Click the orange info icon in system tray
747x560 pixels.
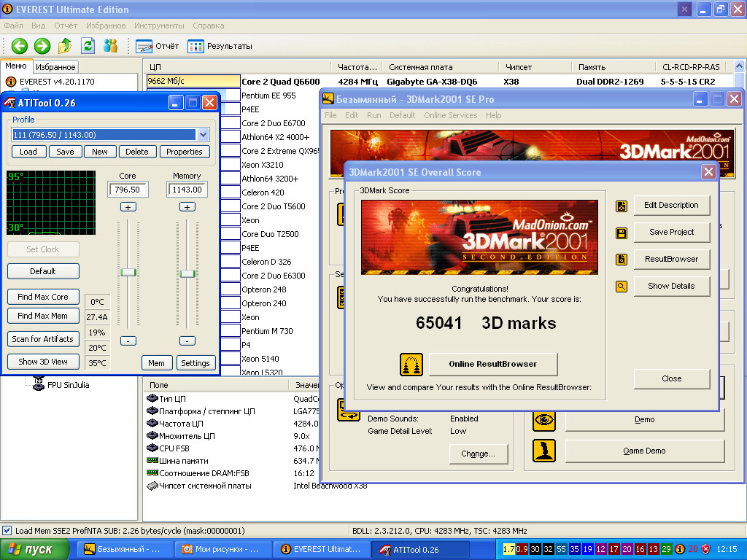click(x=681, y=549)
